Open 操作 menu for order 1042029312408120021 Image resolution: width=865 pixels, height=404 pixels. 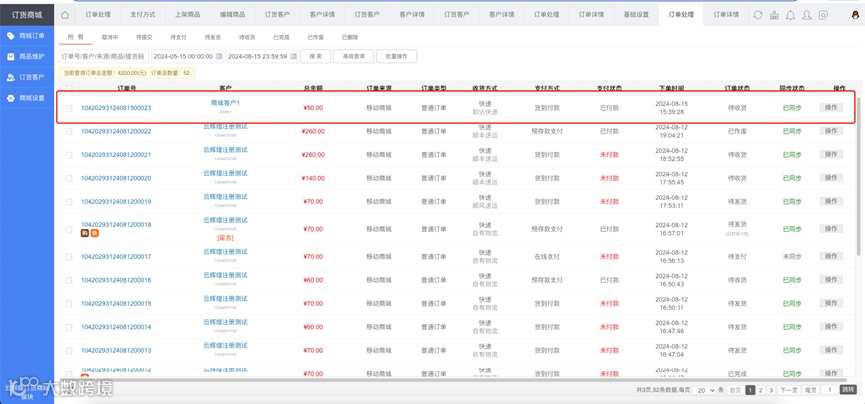(831, 154)
